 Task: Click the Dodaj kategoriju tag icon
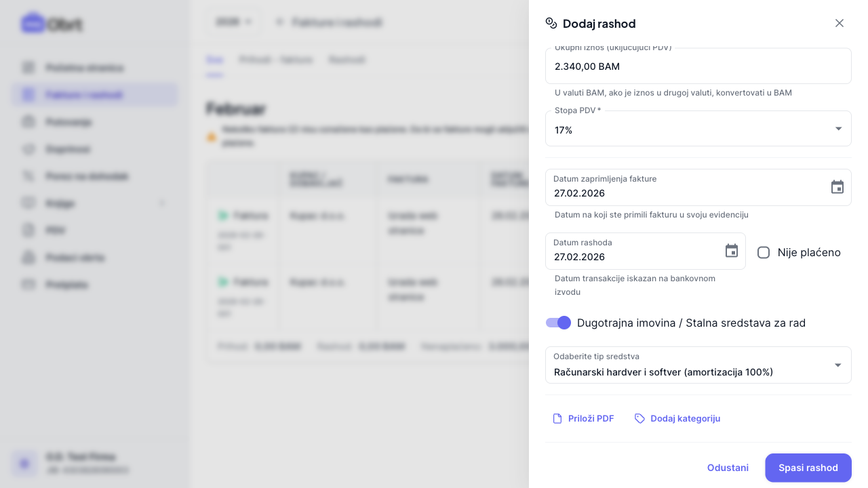pyautogui.click(x=639, y=419)
